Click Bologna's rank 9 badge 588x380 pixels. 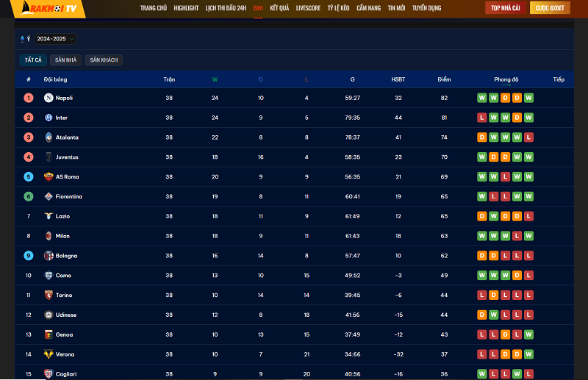(x=29, y=256)
